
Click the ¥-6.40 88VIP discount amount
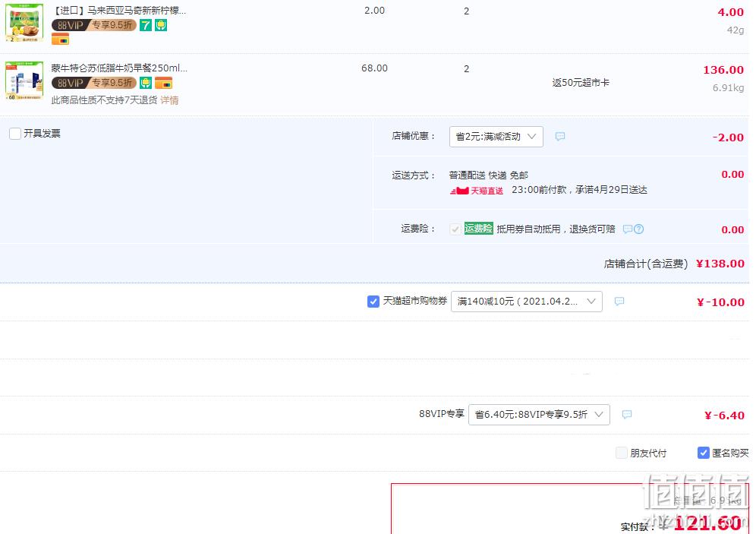pos(724,416)
